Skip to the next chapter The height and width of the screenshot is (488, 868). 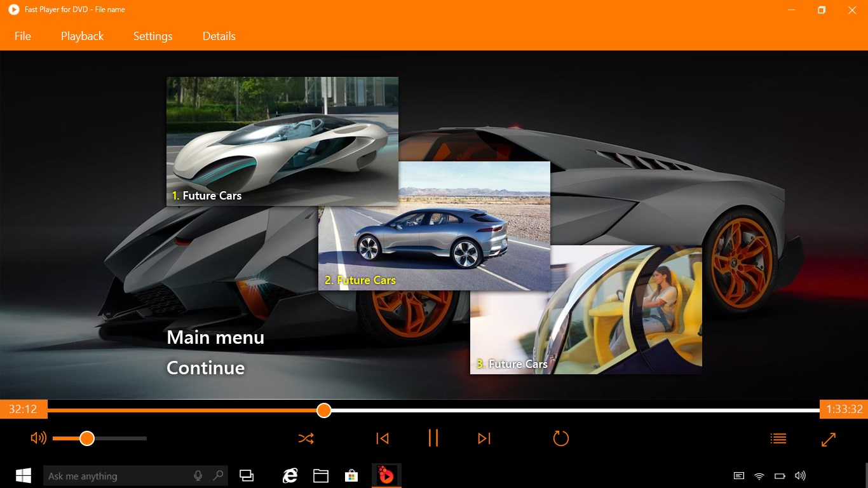pyautogui.click(x=484, y=438)
